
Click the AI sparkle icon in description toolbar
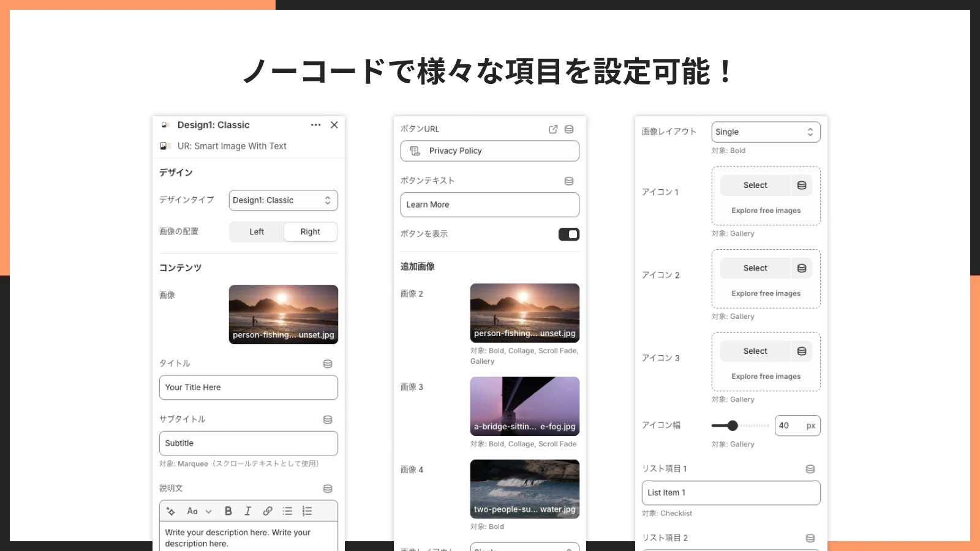pos(171,511)
